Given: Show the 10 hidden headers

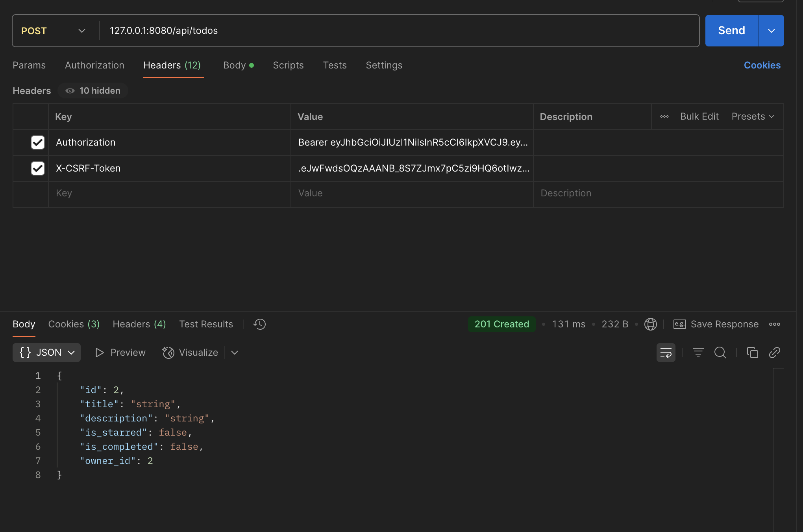Looking at the screenshot, I should [93, 91].
